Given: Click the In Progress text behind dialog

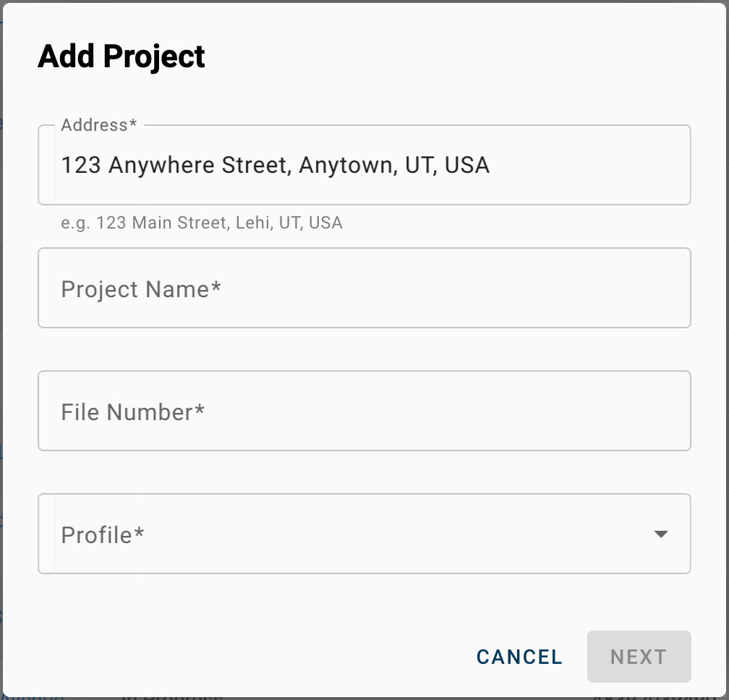Looking at the screenshot, I should (172, 698).
